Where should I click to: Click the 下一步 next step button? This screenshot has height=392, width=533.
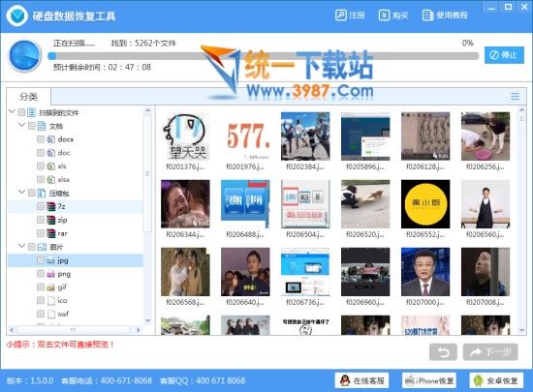pyautogui.click(x=490, y=352)
